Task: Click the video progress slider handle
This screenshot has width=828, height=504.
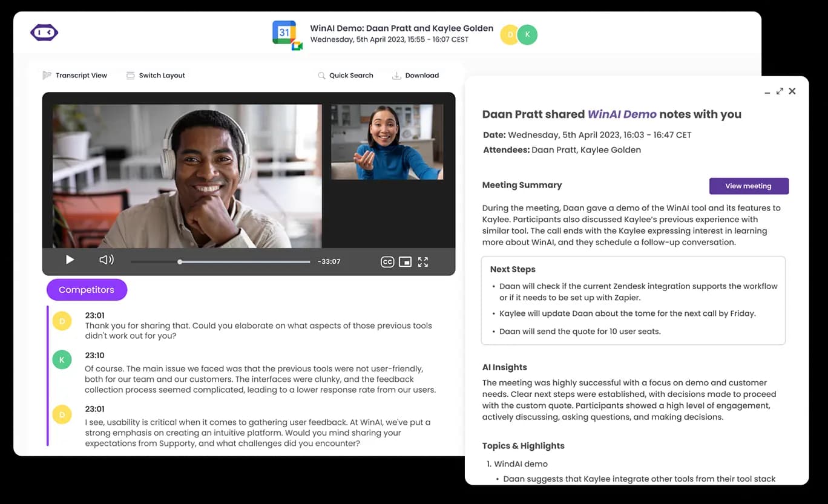Action: [x=180, y=262]
